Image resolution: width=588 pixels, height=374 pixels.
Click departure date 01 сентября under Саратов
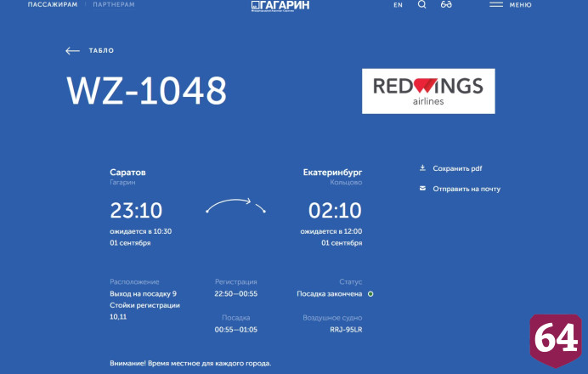(x=130, y=243)
